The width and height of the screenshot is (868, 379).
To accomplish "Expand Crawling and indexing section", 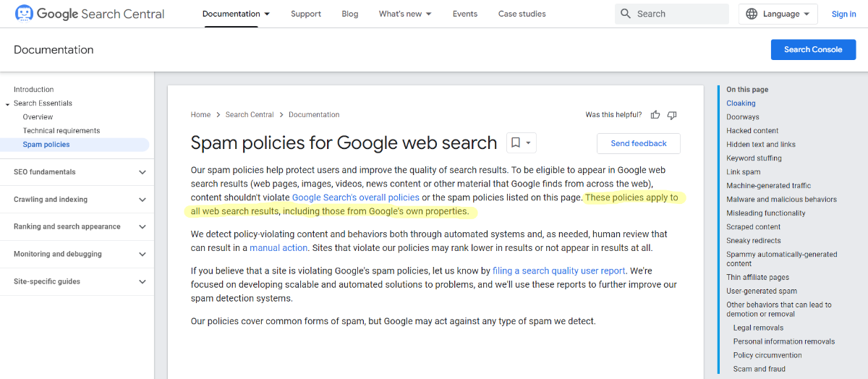I will (77, 200).
